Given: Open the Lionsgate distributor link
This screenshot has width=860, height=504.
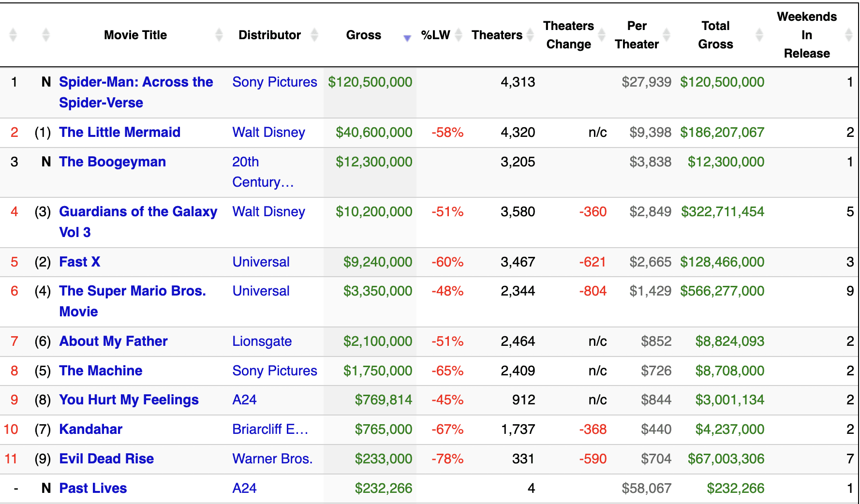Looking at the screenshot, I should [262, 341].
